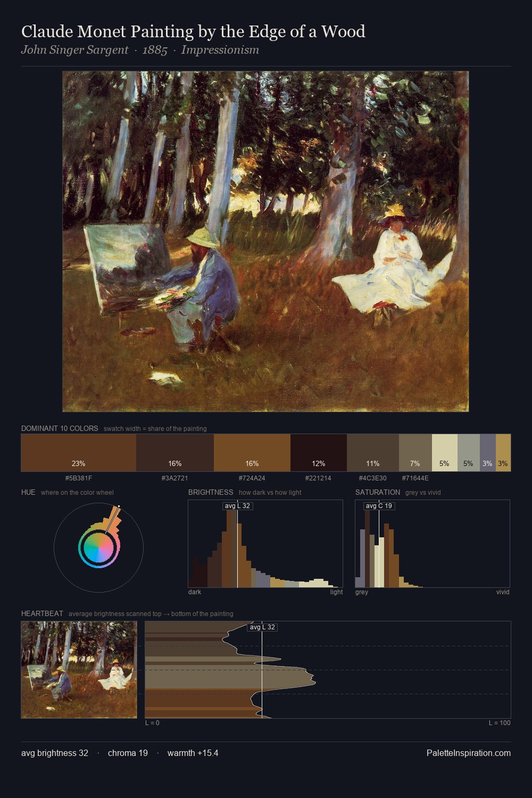Click the hex code #5B381F
Viewport: 532px width, 798px height.
click(x=79, y=478)
